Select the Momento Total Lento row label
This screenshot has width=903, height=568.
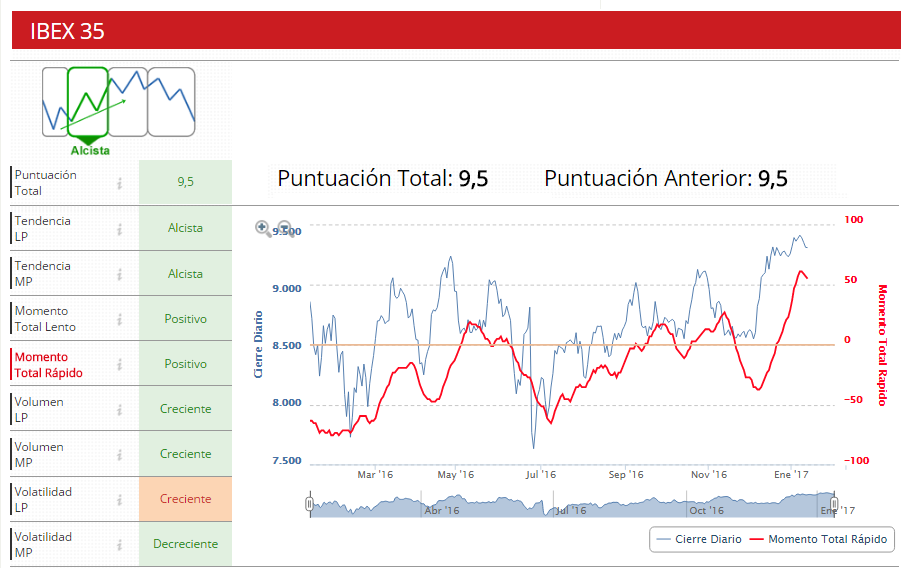pyautogui.click(x=45, y=319)
